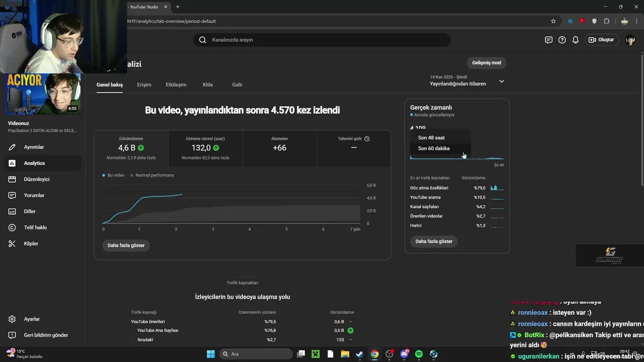Click the Kanal sayfaları traffic row
This screenshot has width=644, height=362.
click(457, 207)
